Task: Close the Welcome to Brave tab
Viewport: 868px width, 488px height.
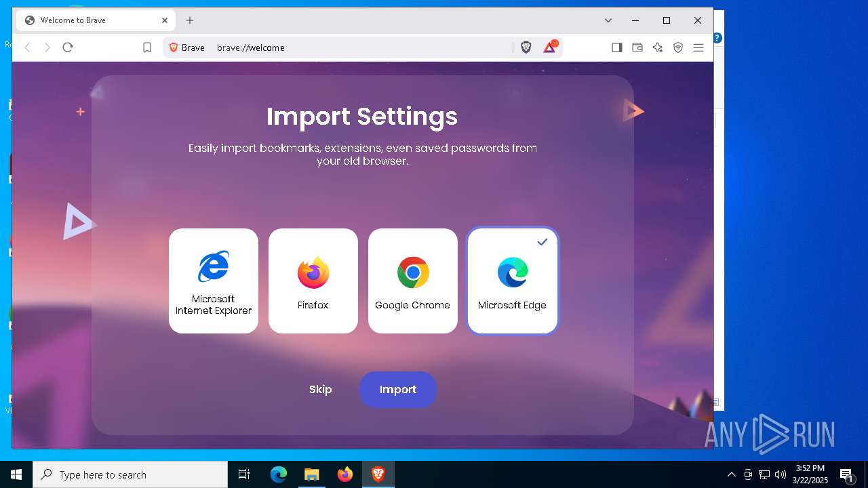Action: [x=165, y=20]
